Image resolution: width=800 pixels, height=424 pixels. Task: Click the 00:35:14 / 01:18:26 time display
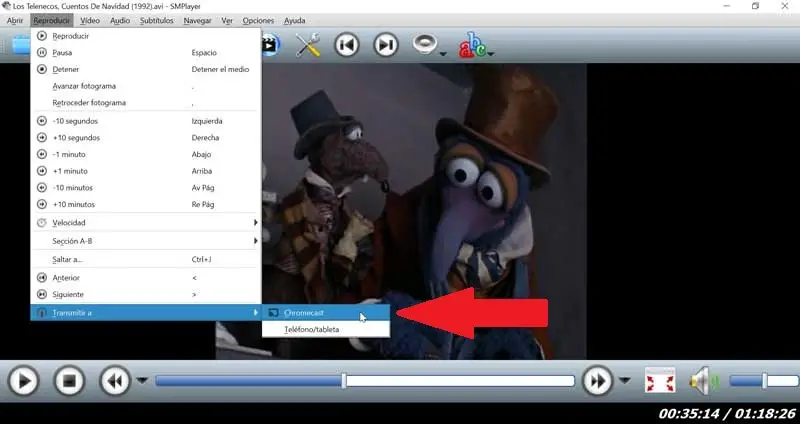coord(727,414)
